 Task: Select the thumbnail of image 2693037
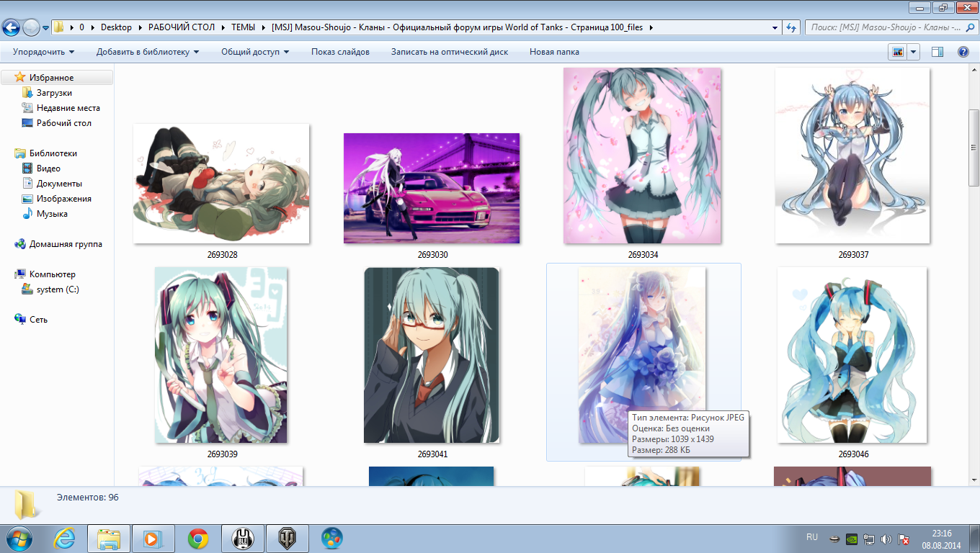(852, 156)
